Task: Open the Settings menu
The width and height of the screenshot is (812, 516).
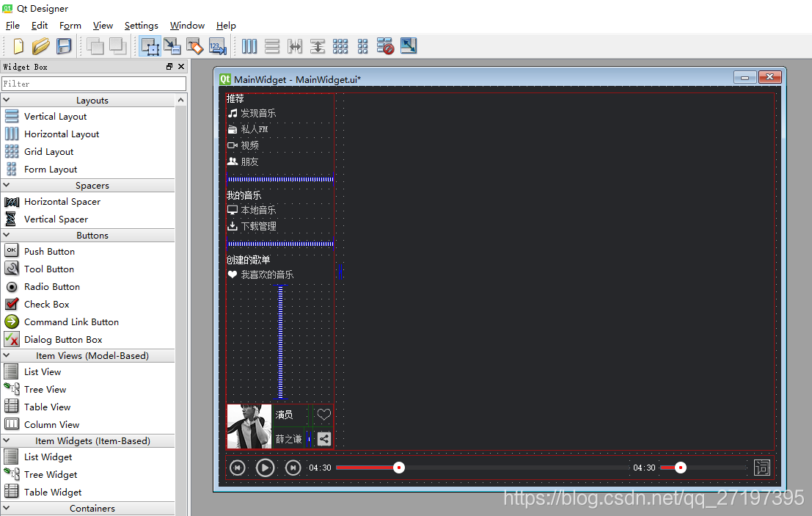Action: click(142, 26)
